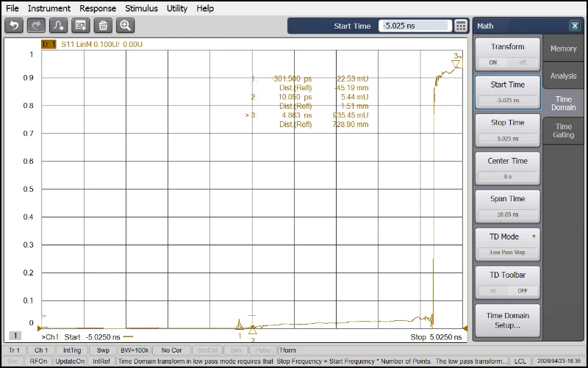The image size is (588, 368).
Task: Select the Memory tab
Action: (563, 48)
